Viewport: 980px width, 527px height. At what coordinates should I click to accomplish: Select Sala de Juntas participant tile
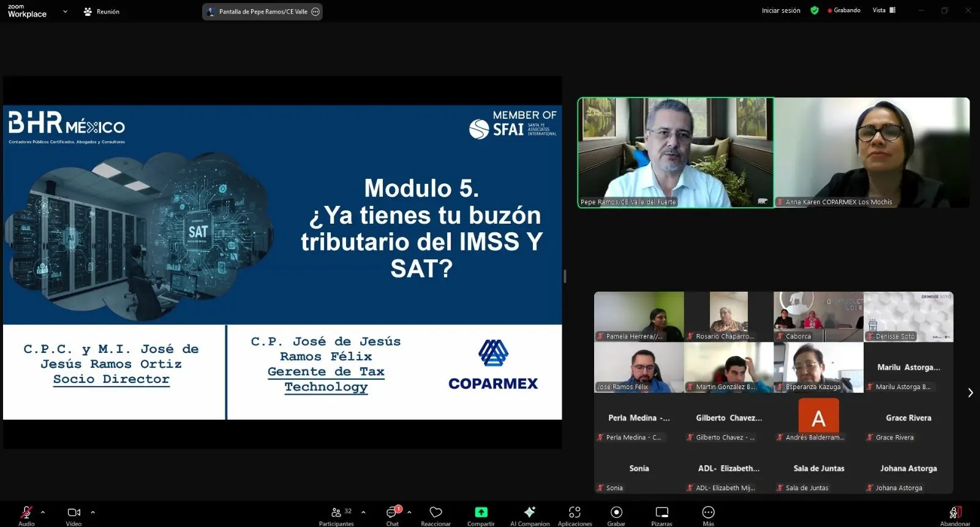[x=818, y=469]
